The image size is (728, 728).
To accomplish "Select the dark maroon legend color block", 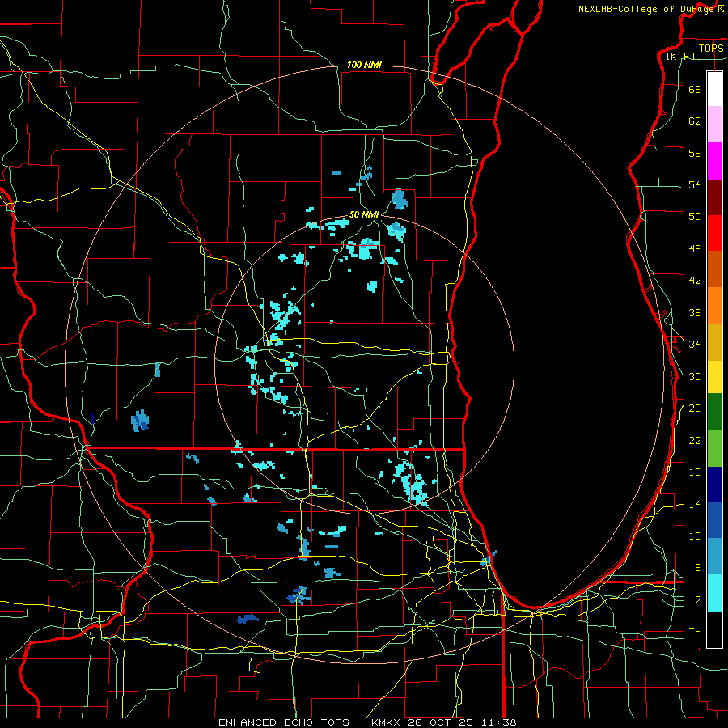I will coord(714,197).
